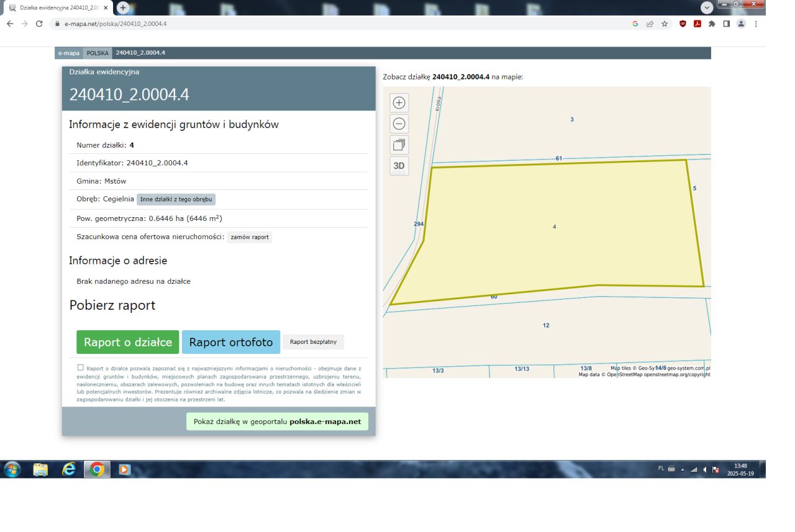The height and width of the screenshot is (532, 795).
Task: Click parcel label 5 on map
Action: [x=694, y=187]
